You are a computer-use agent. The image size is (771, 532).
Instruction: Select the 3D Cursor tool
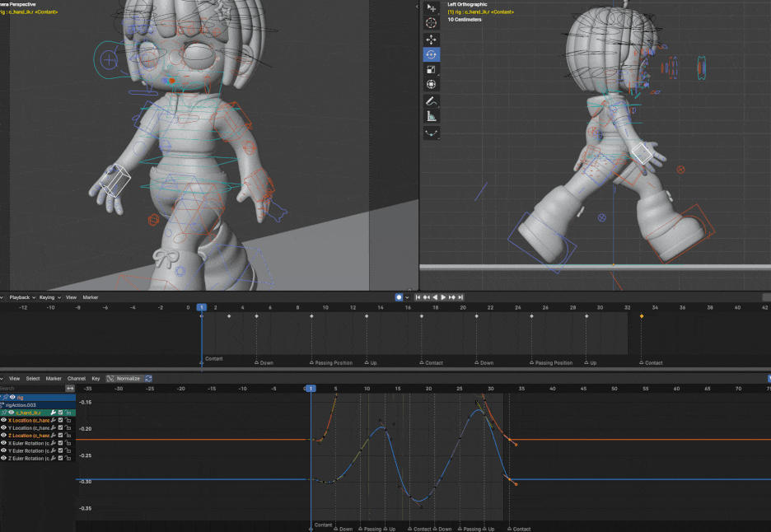pos(432,23)
